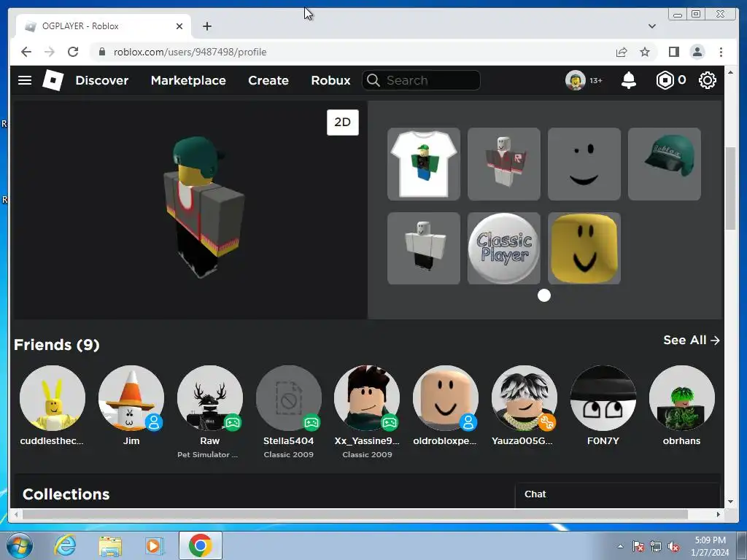This screenshot has width=747, height=560.
Task: Open friend Xx_Yassine9... avatar
Action: tap(367, 398)
